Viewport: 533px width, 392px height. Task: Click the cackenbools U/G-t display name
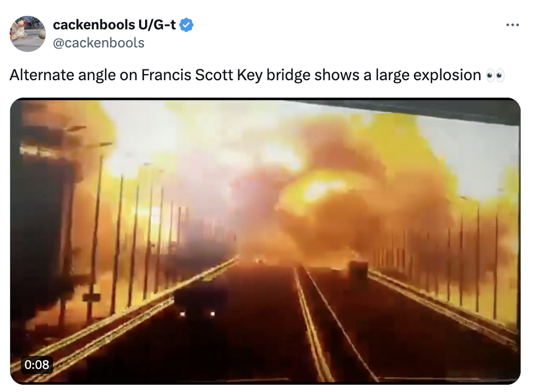[x=115, y=25]
